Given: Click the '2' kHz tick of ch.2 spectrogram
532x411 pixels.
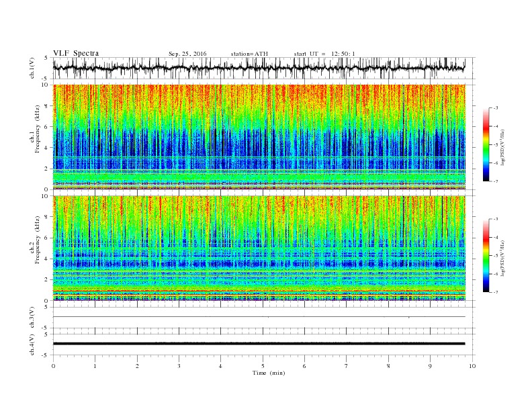Looking at the screenshot, I should coord(47,280).
